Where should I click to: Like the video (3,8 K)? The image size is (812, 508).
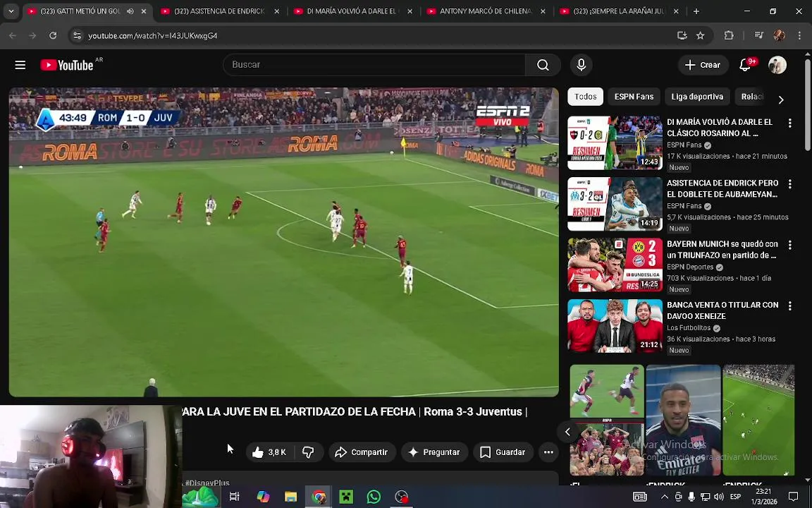pyautogui.click(x=271, y=452)
